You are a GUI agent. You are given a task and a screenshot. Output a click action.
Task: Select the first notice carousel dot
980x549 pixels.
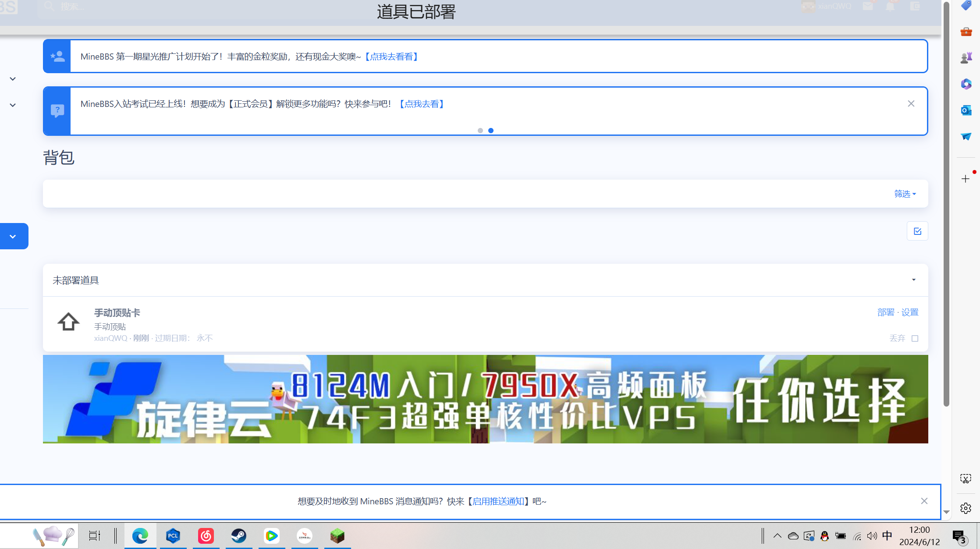[x=480, y=131]
